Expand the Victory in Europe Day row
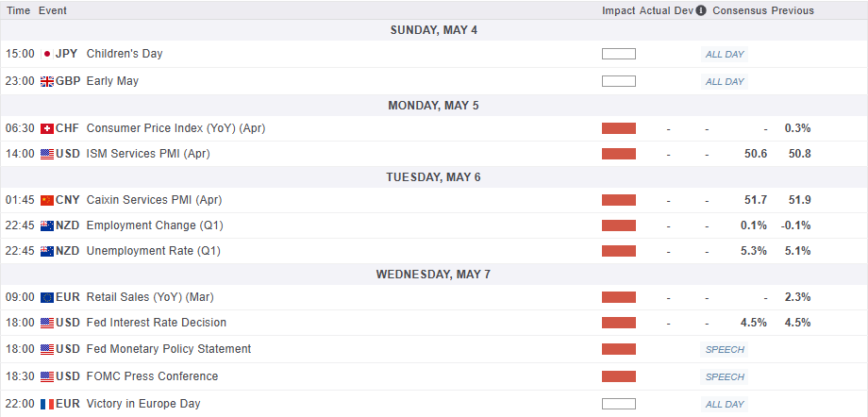Viewport: 868px width, 417px height. pyautogui.click(x=143, y=404)
